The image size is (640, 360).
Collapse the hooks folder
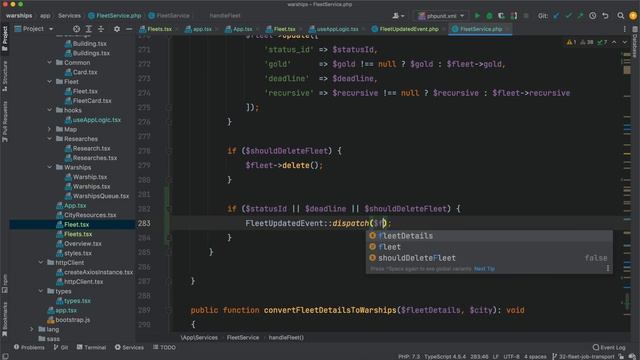pyautogui.click(x=49, y=110)
